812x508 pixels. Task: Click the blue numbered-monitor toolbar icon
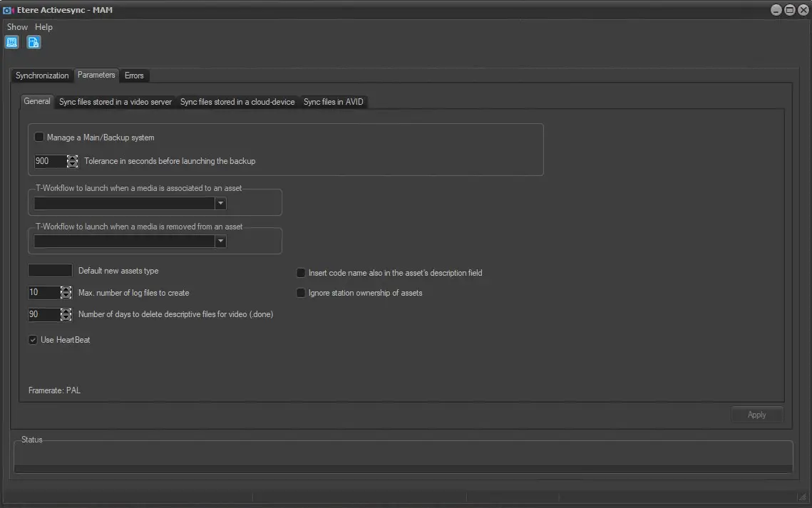point(12,42)
